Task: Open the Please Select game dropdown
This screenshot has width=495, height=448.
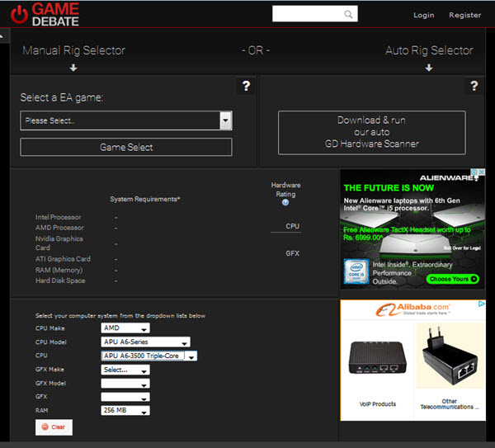Action: click(x=126, y=120)
